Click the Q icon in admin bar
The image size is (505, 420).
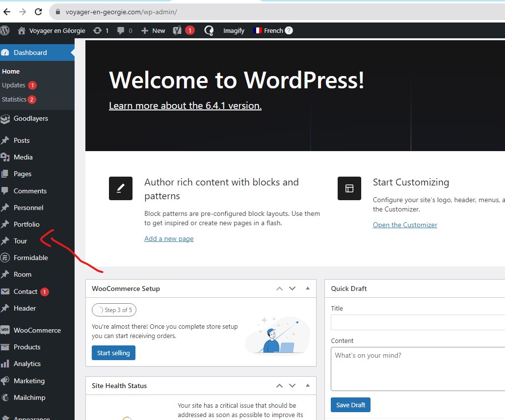(209, 30)
